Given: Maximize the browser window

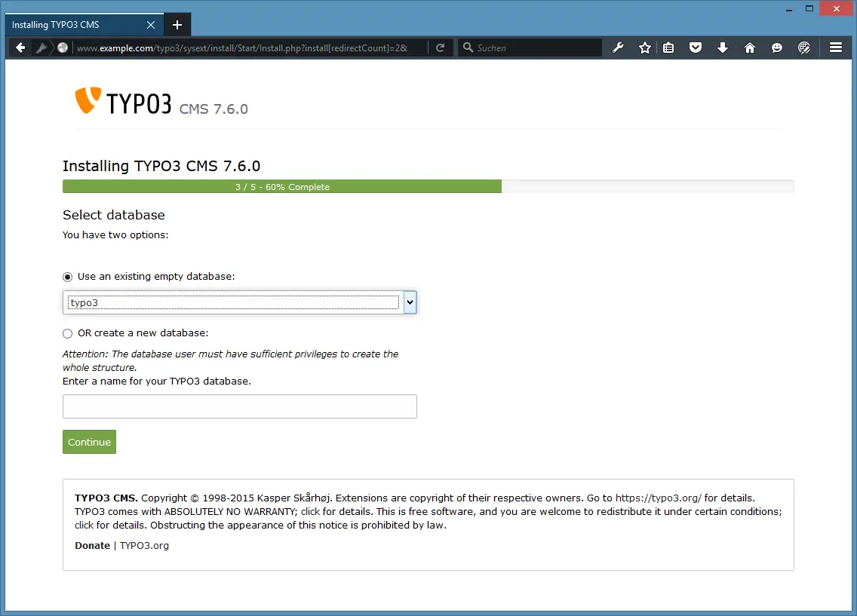Looking at the screenshot, I should click(x=809, y=8).
